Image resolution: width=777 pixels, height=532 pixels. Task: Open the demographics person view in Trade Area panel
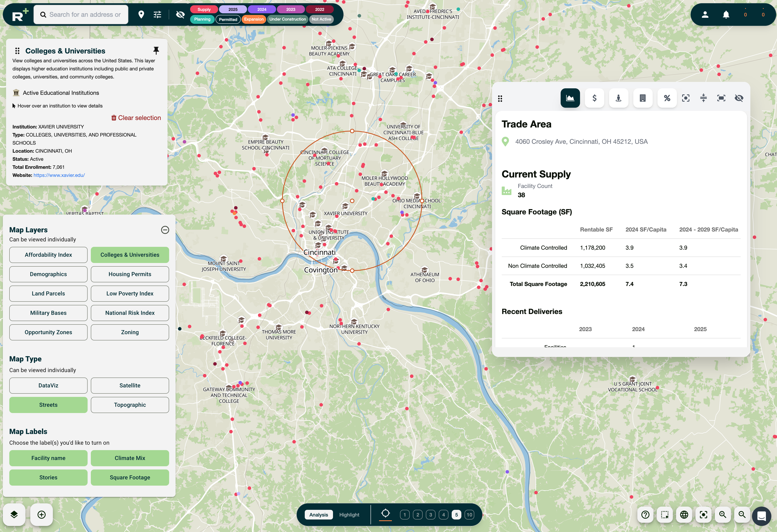(x=619, y=98)
